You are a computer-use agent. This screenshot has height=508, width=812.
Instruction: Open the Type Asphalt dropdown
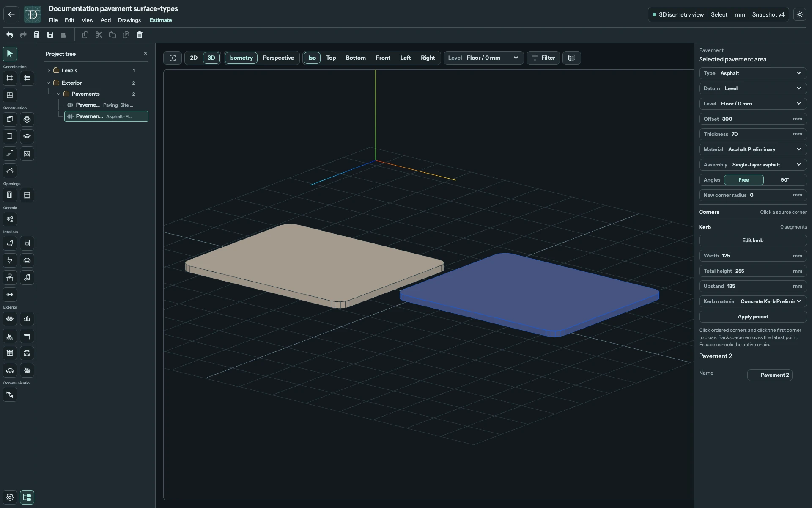[x=753, y=73]
